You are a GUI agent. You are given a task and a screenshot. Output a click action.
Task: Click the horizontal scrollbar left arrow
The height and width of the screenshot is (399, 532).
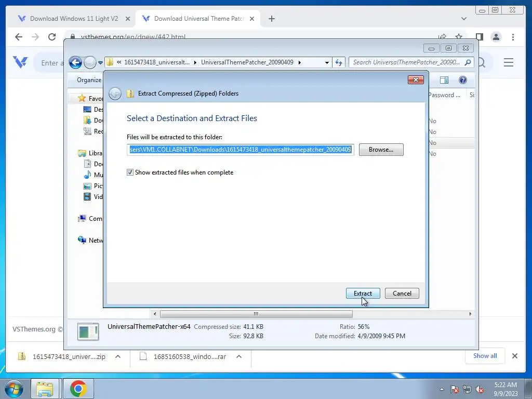click(x=155, y=314)
